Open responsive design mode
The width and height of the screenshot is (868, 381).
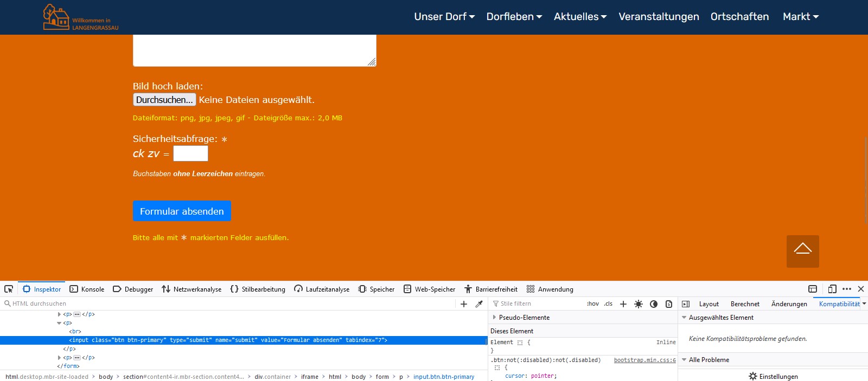832,289
